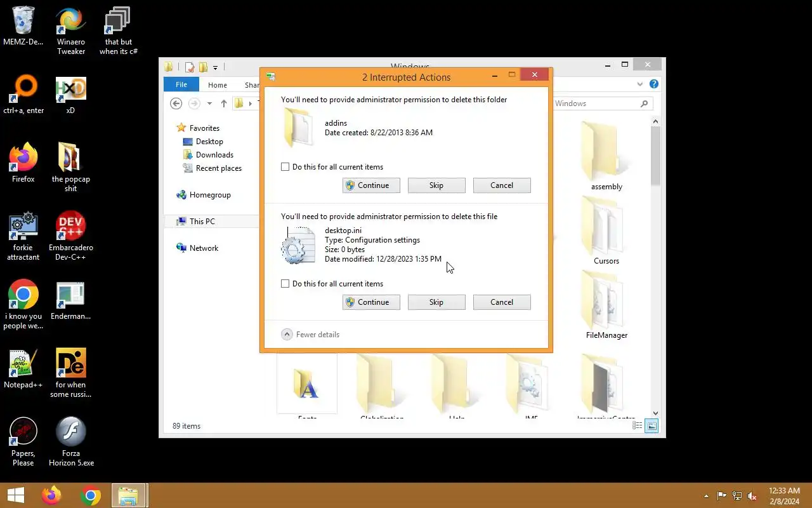This screenshot has height=508, width=812.
Task: Switch to File Explorer taskbar button
Action: 129,495
